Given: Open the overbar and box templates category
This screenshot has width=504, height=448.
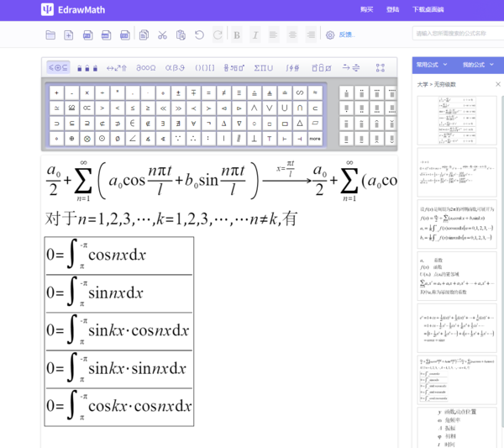Looking at the screenshot, I should point(322,68).
